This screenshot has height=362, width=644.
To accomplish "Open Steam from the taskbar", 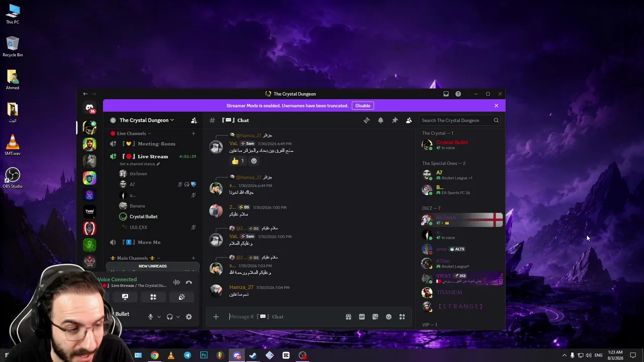I will [253, 355].
